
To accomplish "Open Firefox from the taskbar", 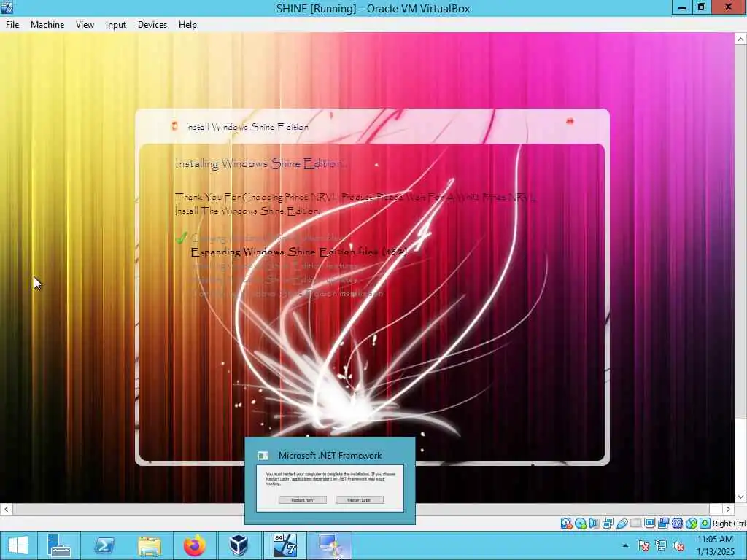I will pos(194,545).
